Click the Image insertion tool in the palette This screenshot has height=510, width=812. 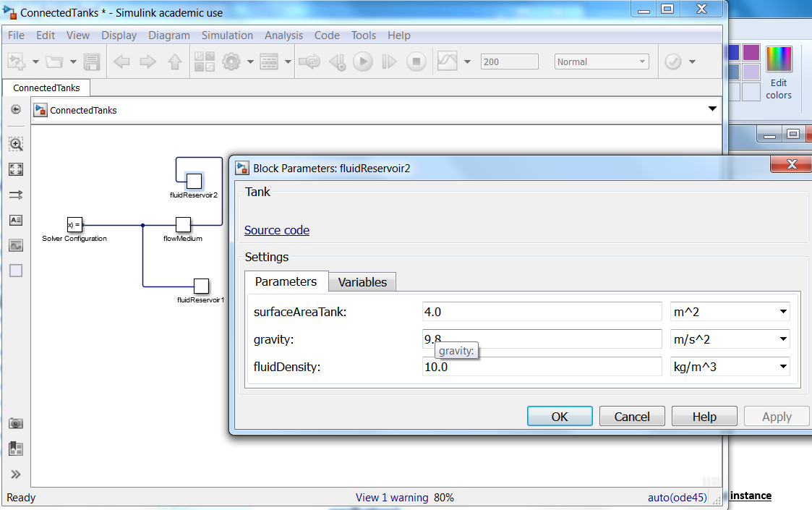click(16, 245)
